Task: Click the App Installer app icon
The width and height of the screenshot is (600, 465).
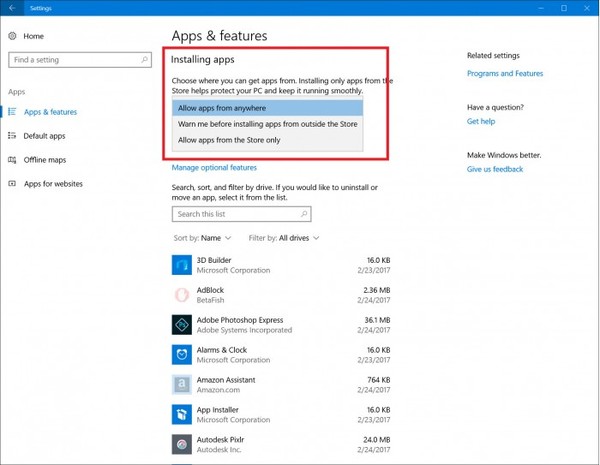Action: tap(182, 414)
